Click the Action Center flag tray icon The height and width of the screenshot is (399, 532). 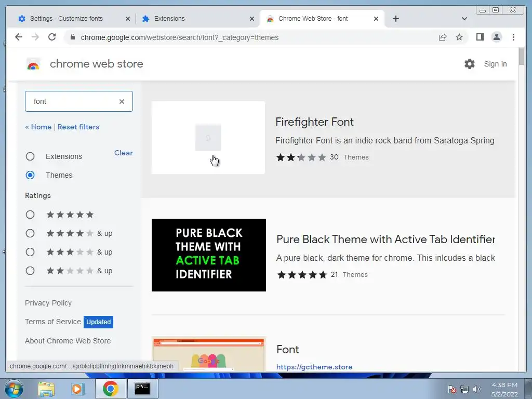tap(451, 389)
